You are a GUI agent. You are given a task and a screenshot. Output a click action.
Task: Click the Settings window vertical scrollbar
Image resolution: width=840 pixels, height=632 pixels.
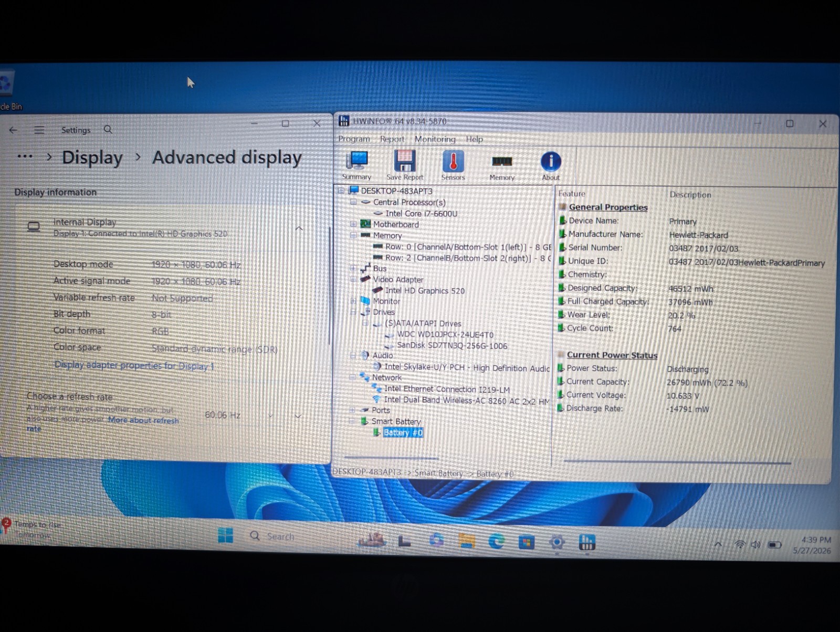pyautogui.click(x=329, y=286)
